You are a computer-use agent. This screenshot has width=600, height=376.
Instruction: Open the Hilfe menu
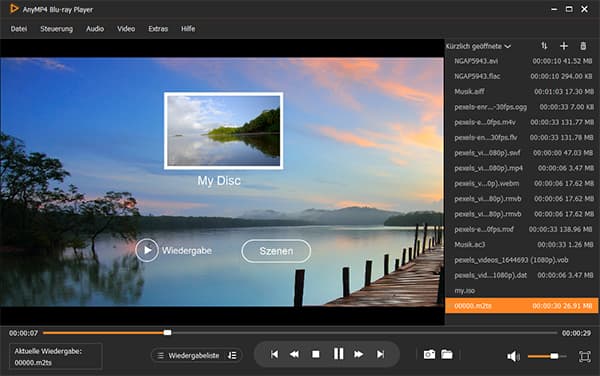(188, 29)
